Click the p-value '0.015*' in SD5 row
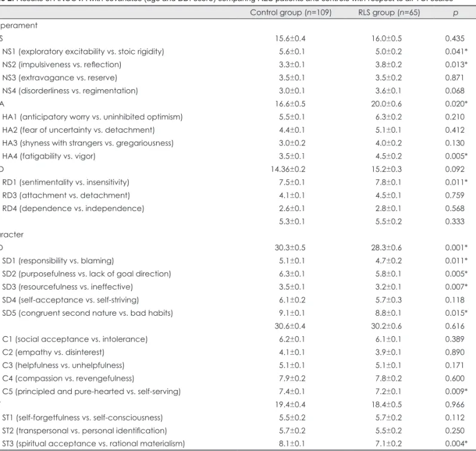This screenshot has width=476, height=451. pyautogui.click(x=456, y=313)
